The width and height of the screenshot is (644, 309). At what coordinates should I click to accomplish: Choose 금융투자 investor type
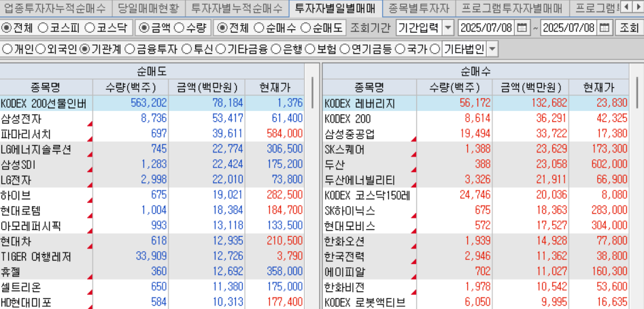(129, 49)
